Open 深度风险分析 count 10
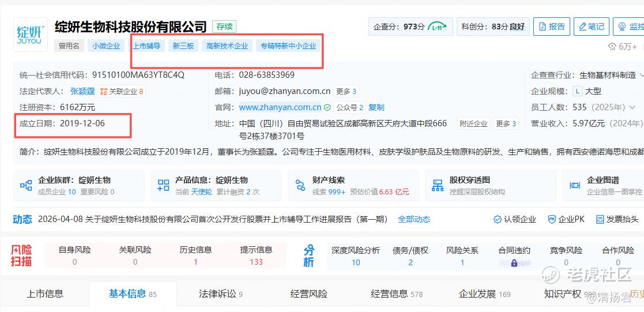This screenshot has width=644, height=312. coord(356,262)
